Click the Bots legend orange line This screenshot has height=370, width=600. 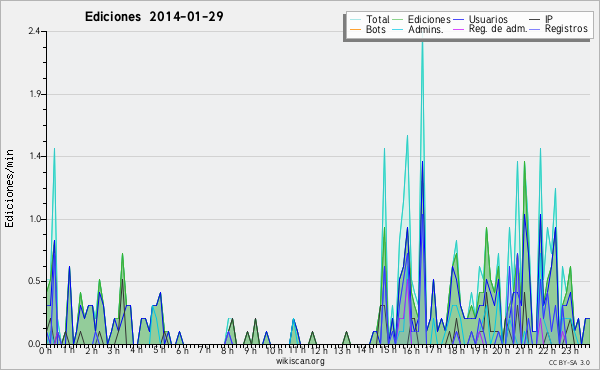click(355, 29)
